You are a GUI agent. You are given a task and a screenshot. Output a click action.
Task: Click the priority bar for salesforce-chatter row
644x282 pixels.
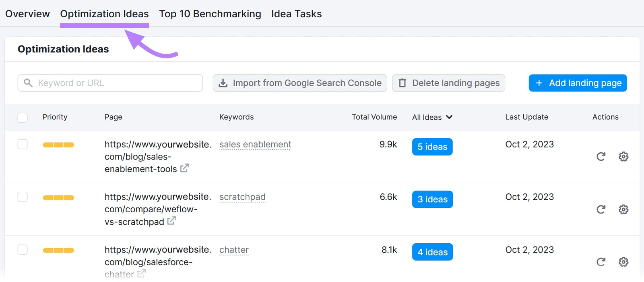point(58,251)
